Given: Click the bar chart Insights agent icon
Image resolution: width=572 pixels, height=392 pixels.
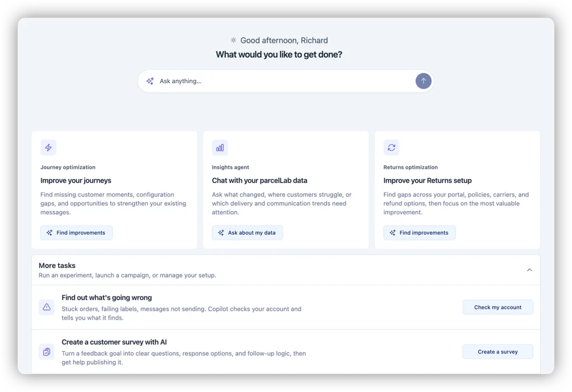Looking at the screenshot, I should pos(220,147).
